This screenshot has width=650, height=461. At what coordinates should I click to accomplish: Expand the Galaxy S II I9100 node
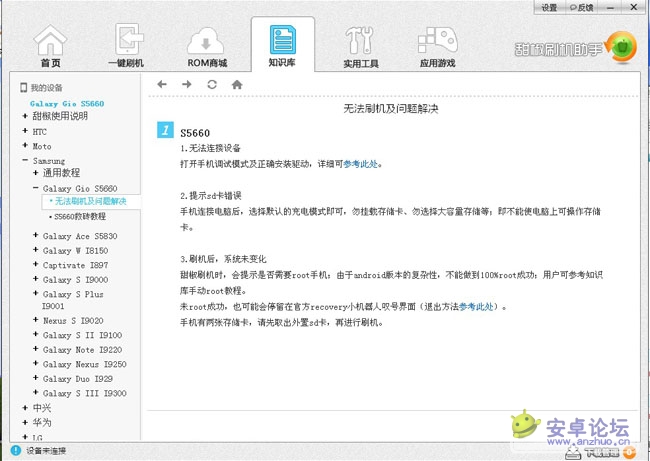coord(36,334)
